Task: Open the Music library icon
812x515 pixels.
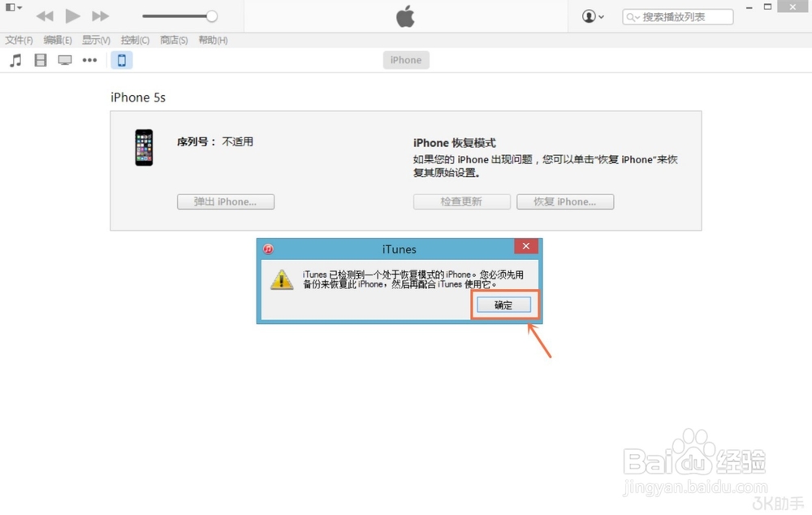Action: pos(16,61)
